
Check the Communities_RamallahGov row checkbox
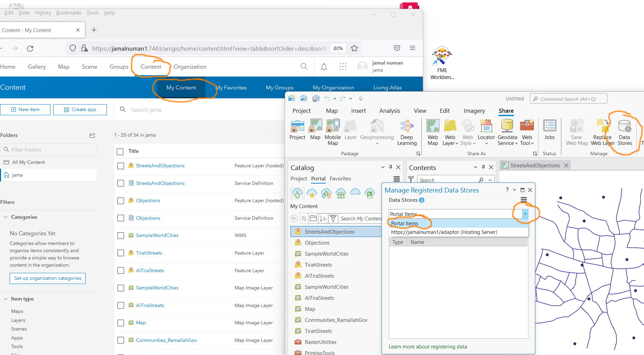[120, 340]
